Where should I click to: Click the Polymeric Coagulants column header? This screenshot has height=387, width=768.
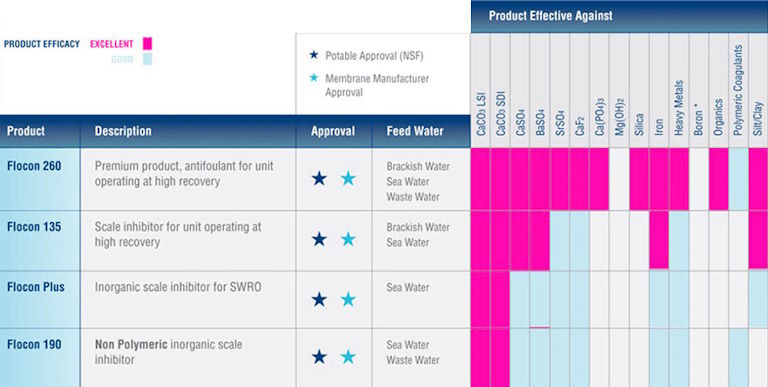tap(739, 91)
